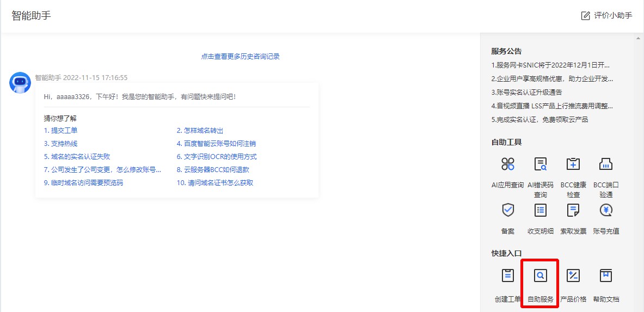Select the 自助工具 section heading

(506, 143)
